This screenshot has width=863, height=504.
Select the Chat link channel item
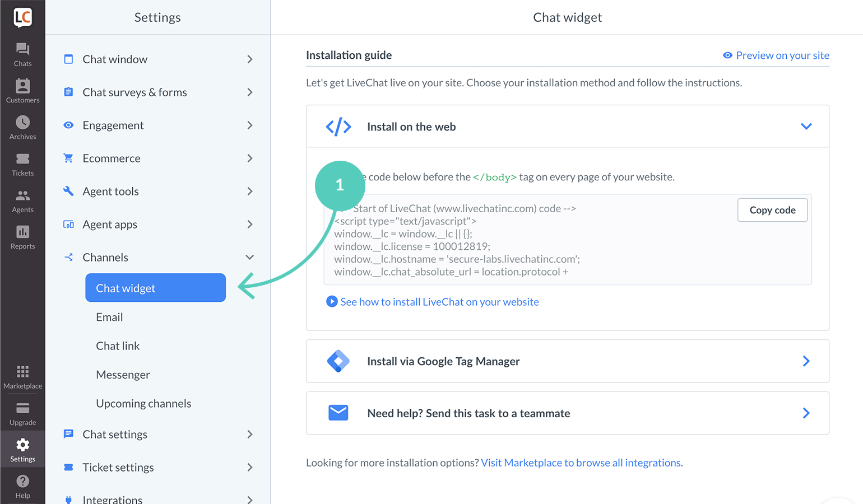(118, 346)
